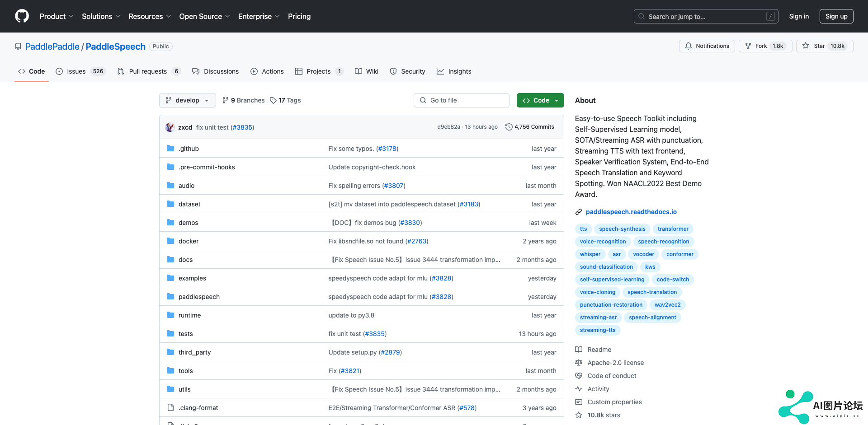Click the tag icon beside 17 Tags
This screenshot has height=425, width=868.
click(x=273, y=100)
